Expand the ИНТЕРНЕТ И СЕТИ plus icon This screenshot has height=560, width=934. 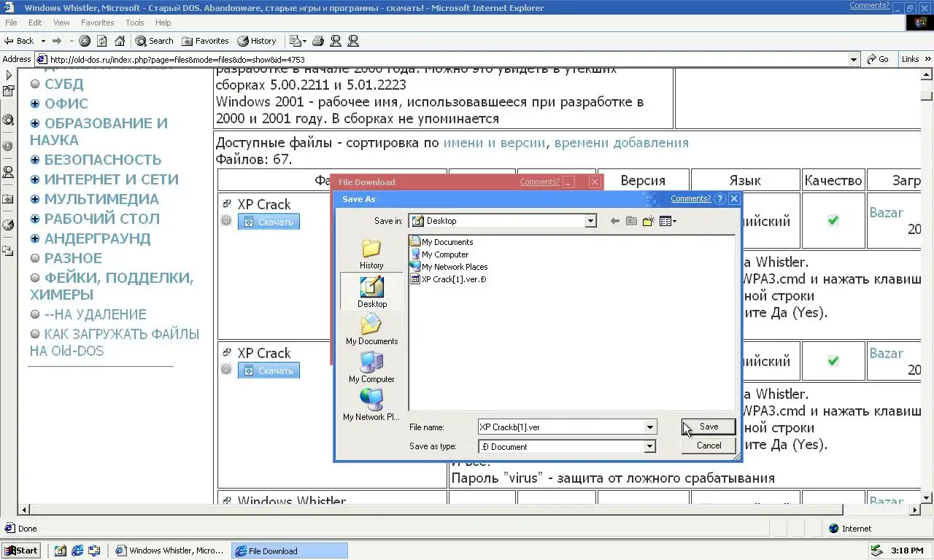pos(35,179)
